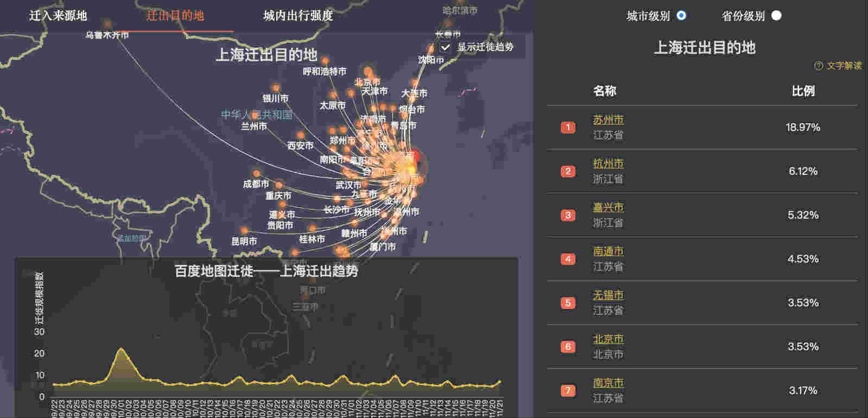Click the peak of the migration trend chart
Image resolution: width=868 pixels, height=418 pixels.
[x=121, y=349]
